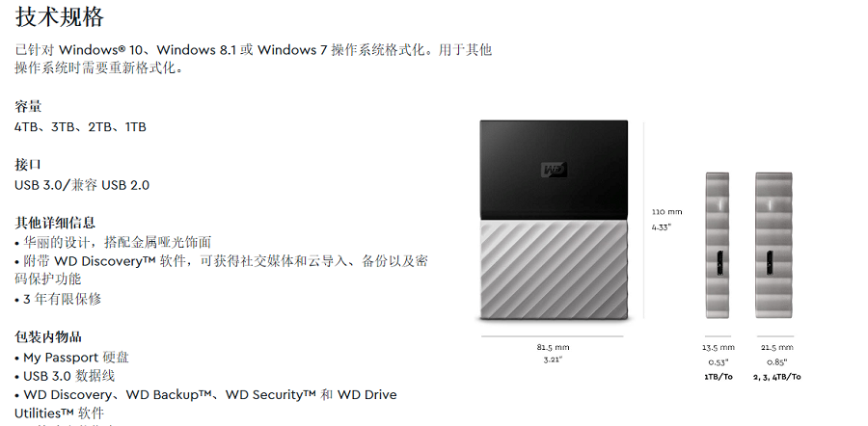Click the 容量 section label
The height and width of the screenshot is (426, 868).
pos(28,107)
